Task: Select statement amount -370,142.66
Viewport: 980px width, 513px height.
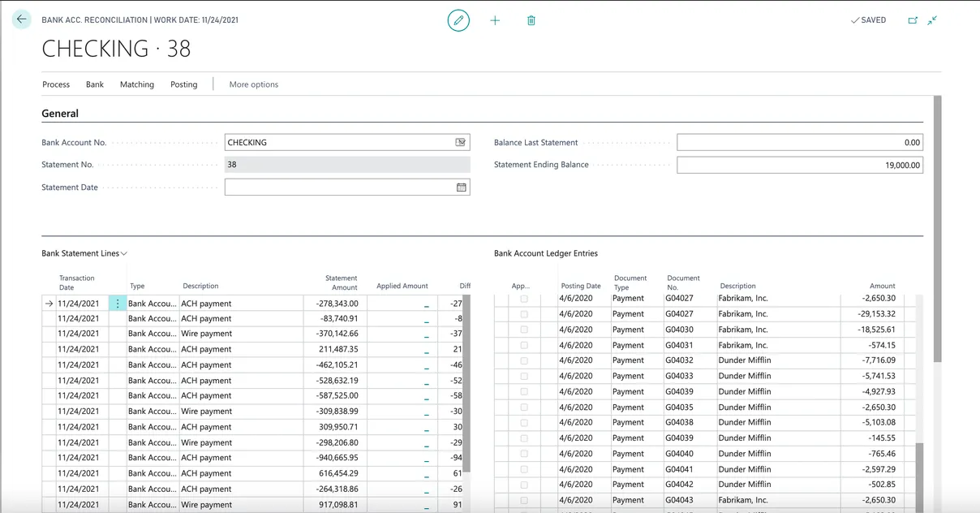Action: [x=337, y=334]
